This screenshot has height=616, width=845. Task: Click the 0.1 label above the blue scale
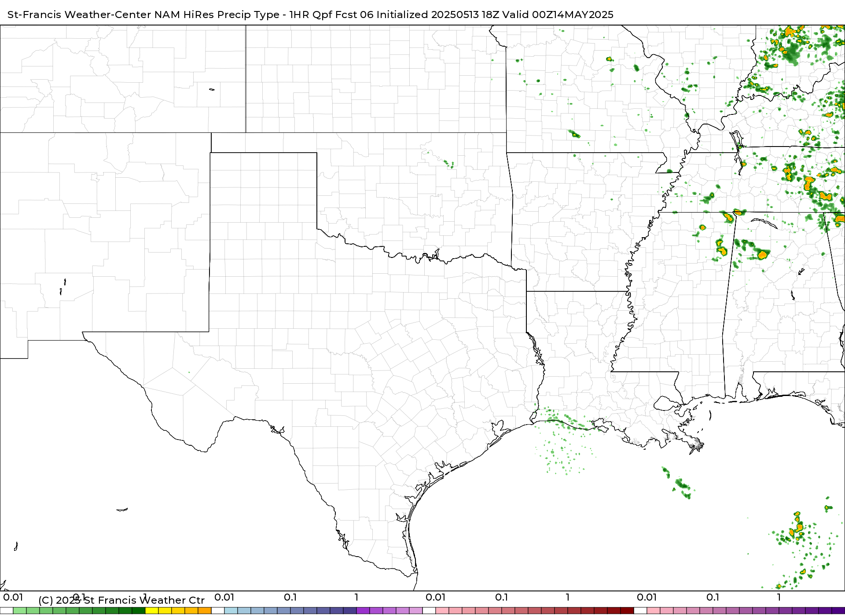tap(290, 597)
